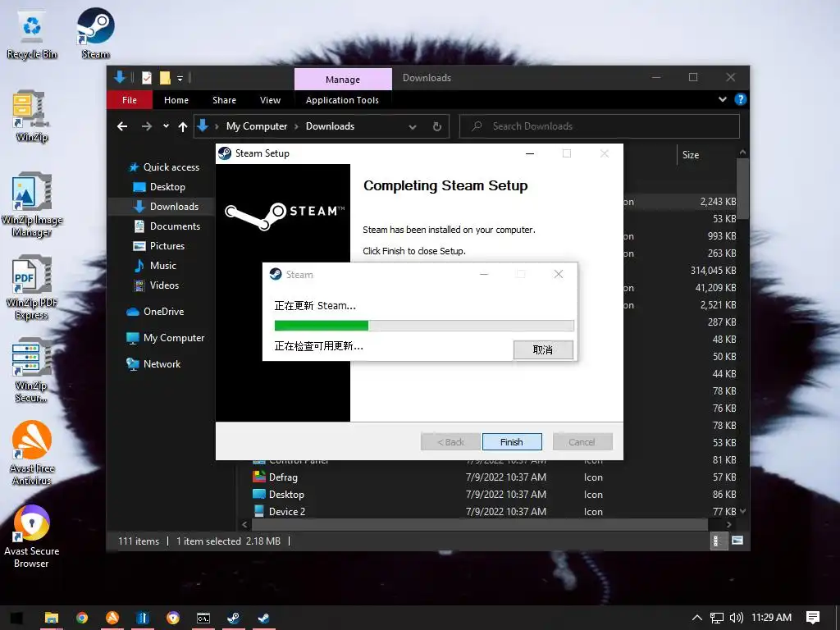Click the Avast Secure Browser taskbar icon
The image size is (840, 630).
(172, 618)
